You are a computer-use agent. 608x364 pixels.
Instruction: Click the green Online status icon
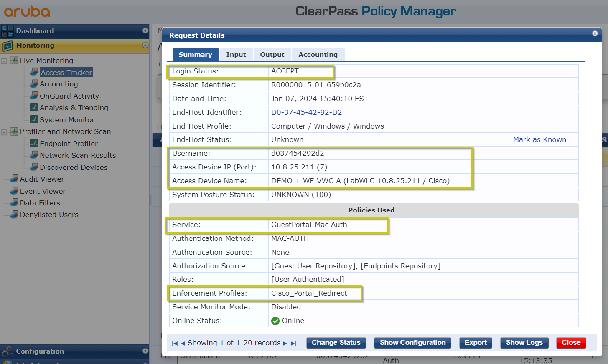275,321
